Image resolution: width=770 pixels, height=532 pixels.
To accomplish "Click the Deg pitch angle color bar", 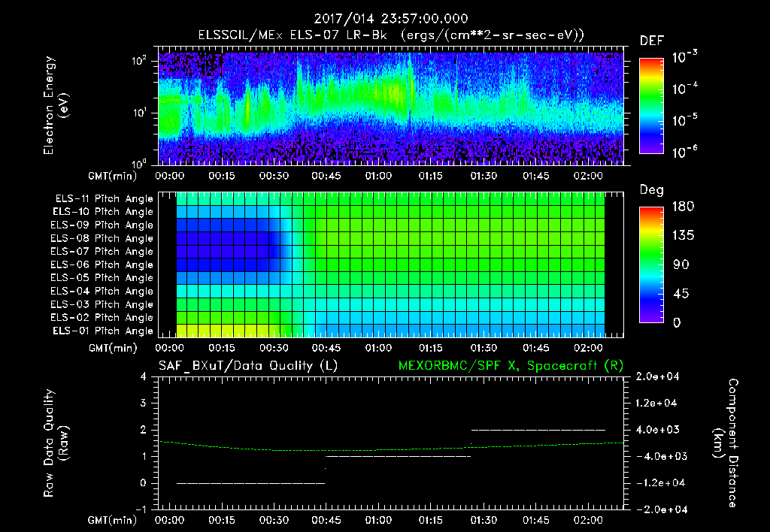I will pyautogui.click(x=651, y=265).
